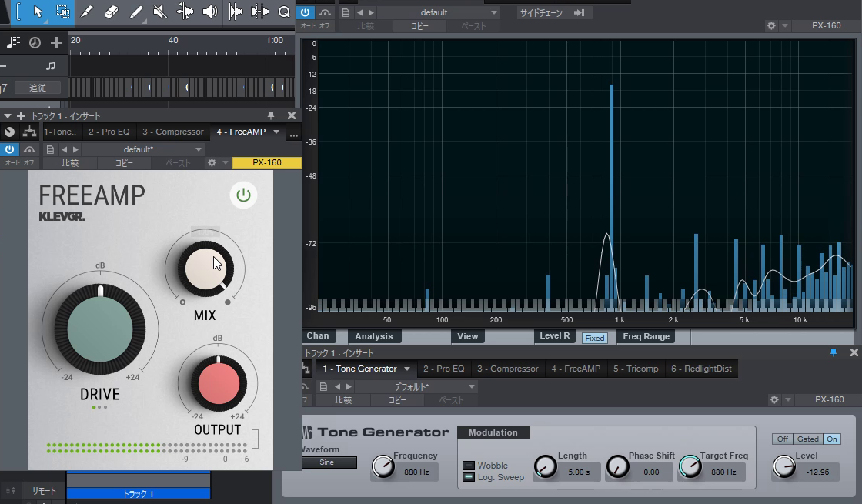Image resolution: width=862 pixels, height=504 pixels.
Task: Open the Sine waveform selector
Action: point(329,462)
